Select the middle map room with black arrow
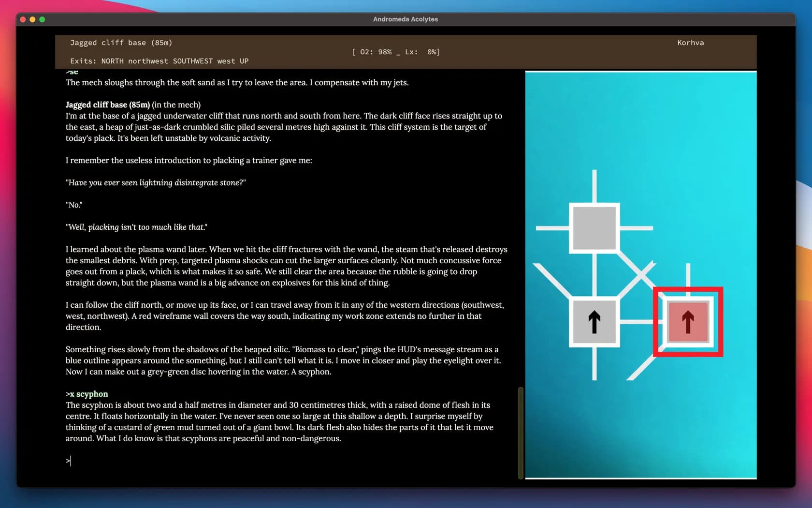Screen dimensions: 812x508 (594, 322)
